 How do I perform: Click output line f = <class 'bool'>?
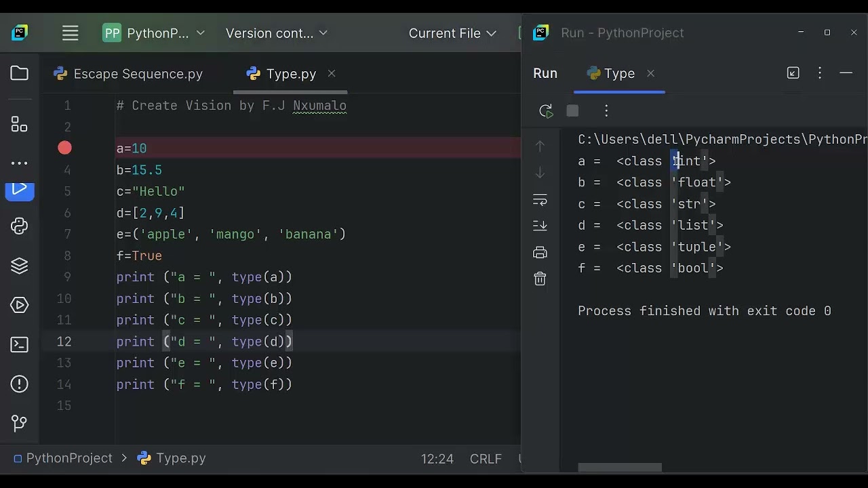pyautogui.click(x=651, y=268)
